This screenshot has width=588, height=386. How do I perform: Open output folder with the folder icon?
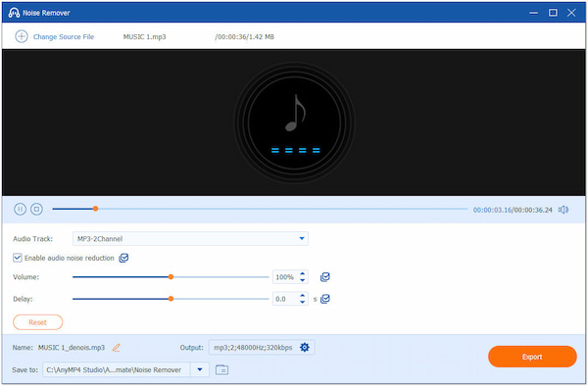click(x=222, y=370)
